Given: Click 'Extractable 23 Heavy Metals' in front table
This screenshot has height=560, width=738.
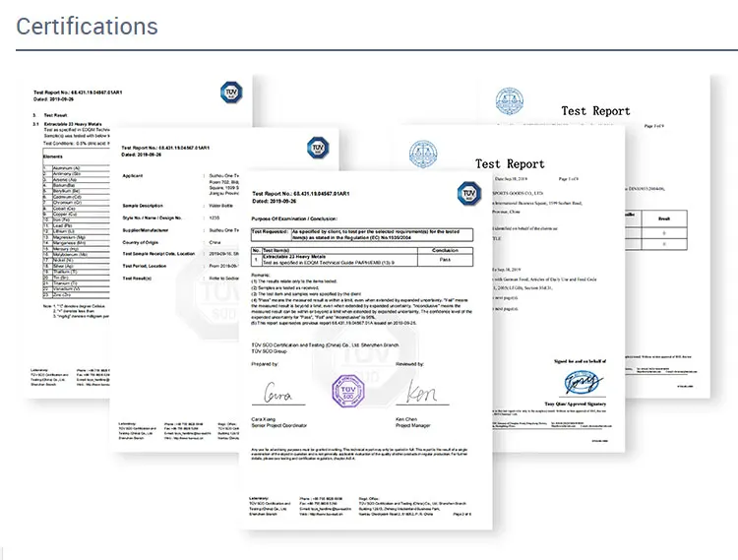Looking at the screenshot, I should (x=294, y=257).
